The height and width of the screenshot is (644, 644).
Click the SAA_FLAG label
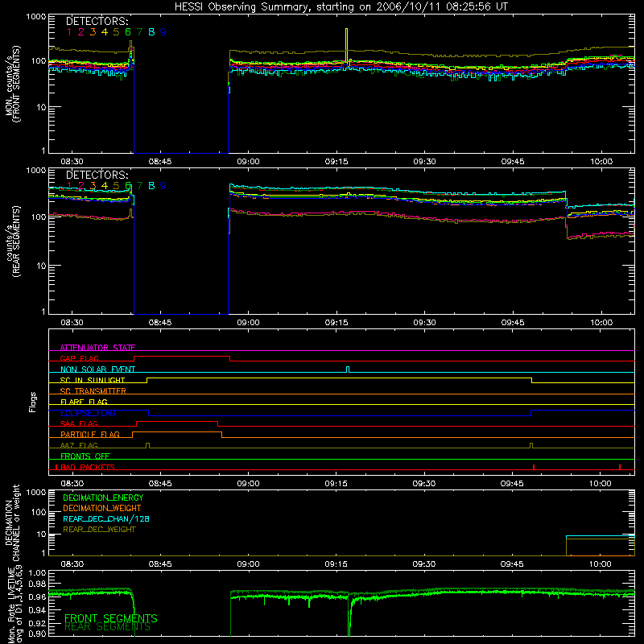pos(79,423)
